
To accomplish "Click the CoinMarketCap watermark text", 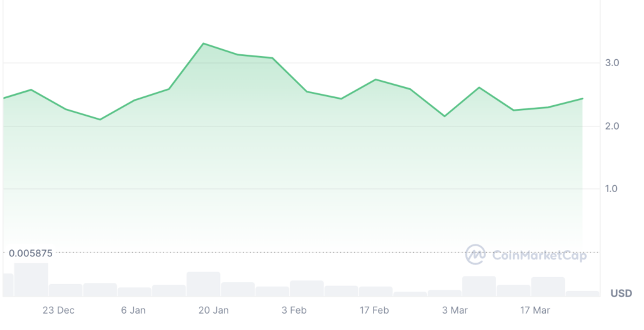I will [539, 255].
